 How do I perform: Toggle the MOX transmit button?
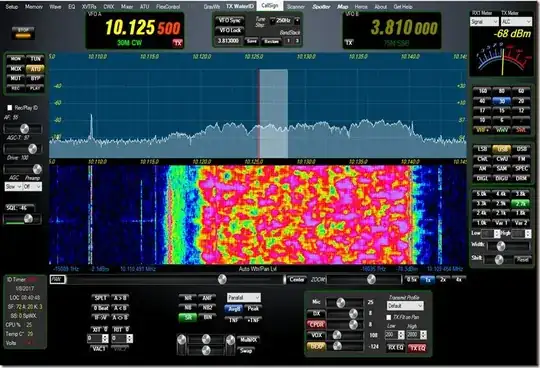click(x=16, y=69)
